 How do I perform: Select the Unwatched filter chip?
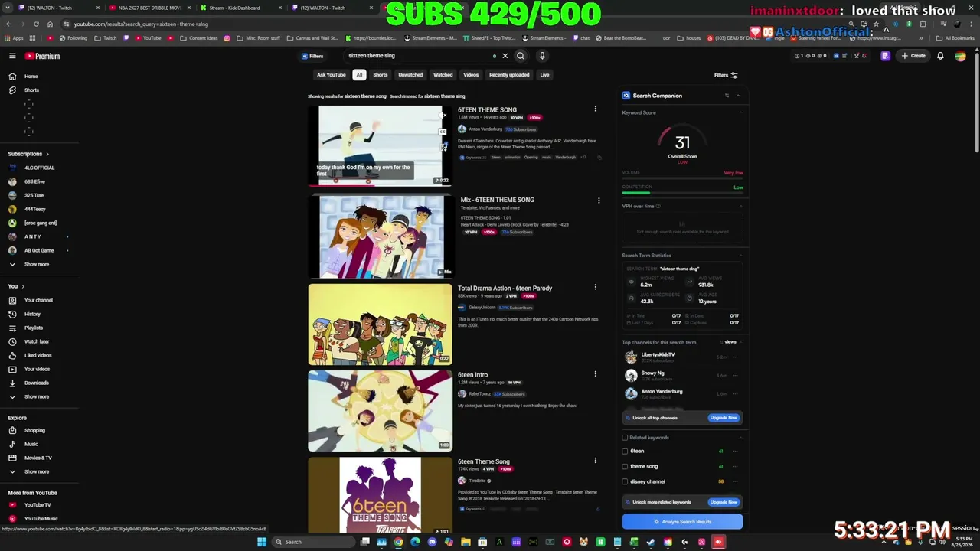coord(410,75)
